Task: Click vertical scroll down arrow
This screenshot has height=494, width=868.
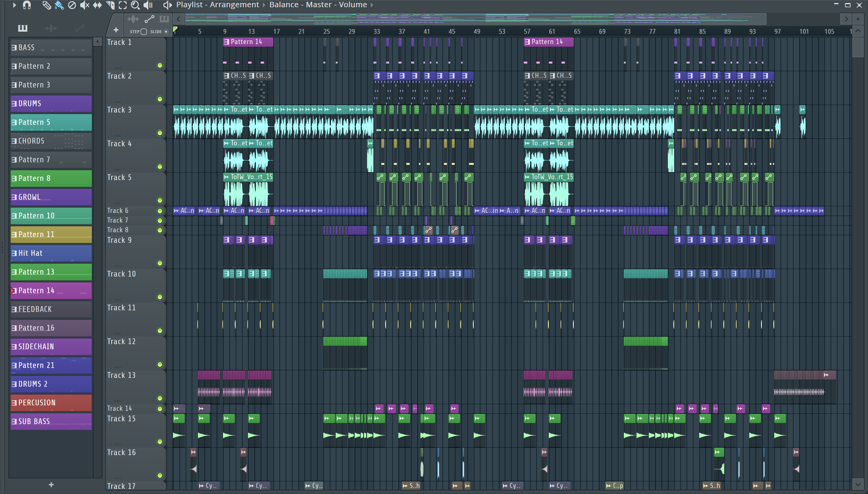Action: (x=858, y=484)
